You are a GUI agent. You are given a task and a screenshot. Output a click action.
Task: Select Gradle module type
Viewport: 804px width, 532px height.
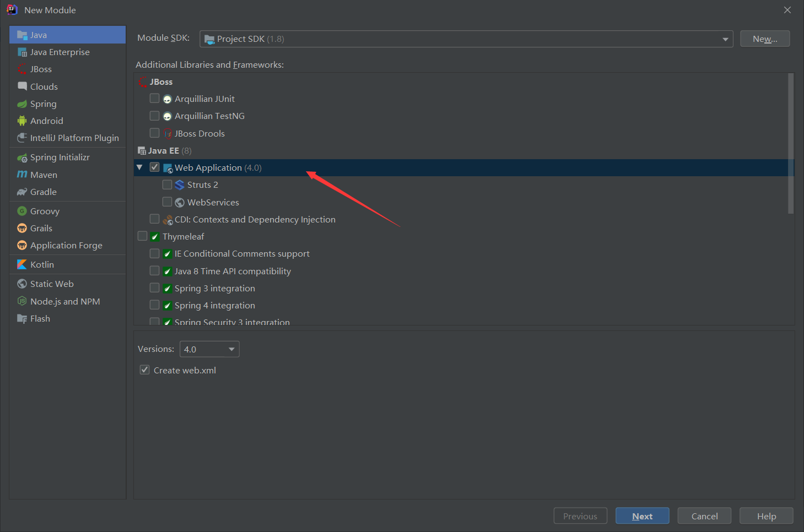tap(67, 192)
